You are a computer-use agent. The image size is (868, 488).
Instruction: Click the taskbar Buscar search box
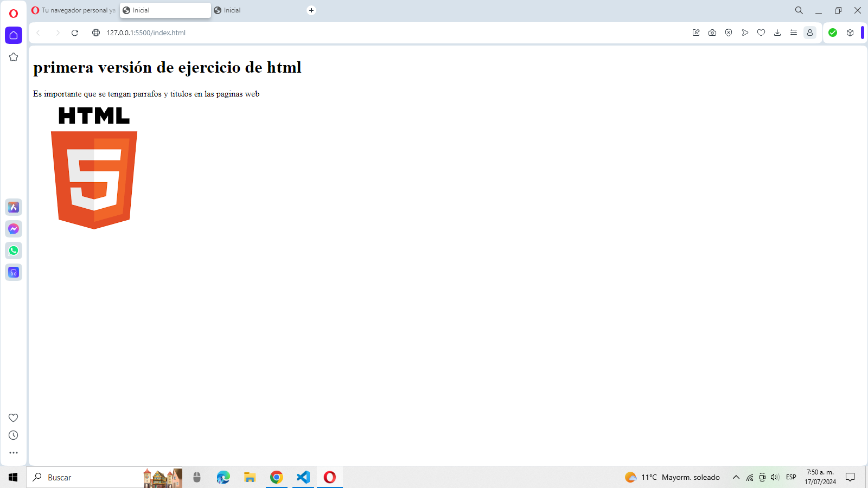(x=104, y=477)
